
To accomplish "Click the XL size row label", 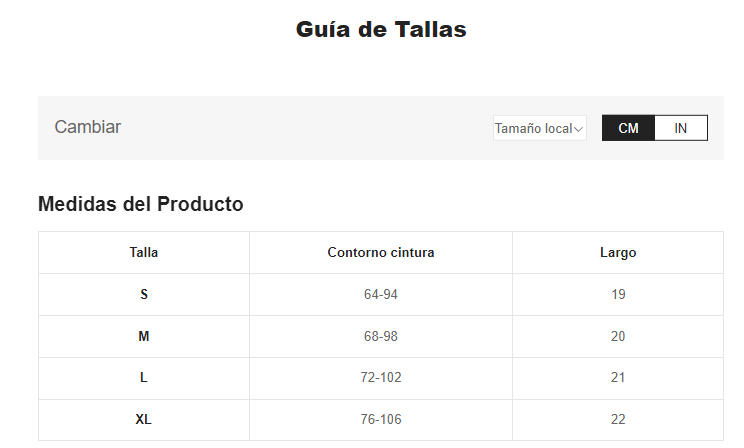I will pyautogui.click(x=144, y=420).
